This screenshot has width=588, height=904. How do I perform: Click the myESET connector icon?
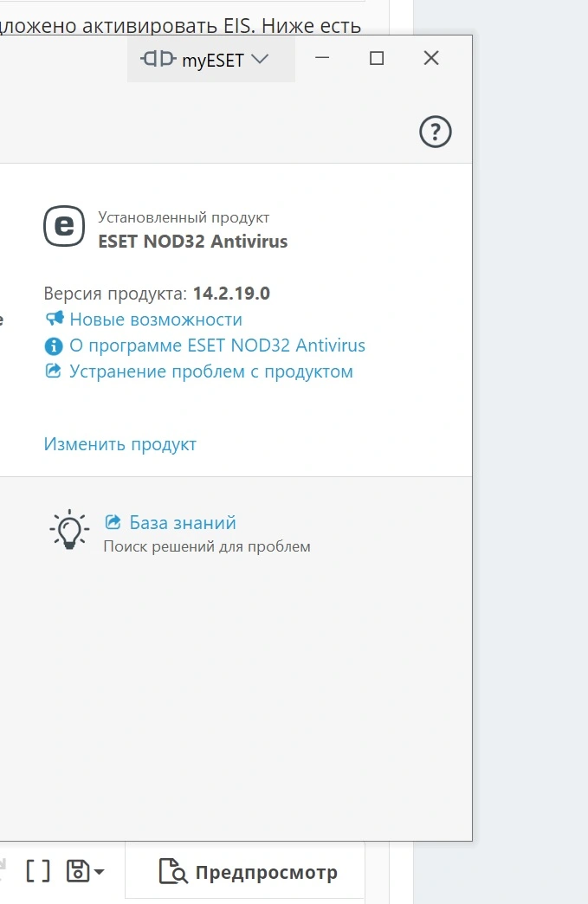[x=158, y=59]
